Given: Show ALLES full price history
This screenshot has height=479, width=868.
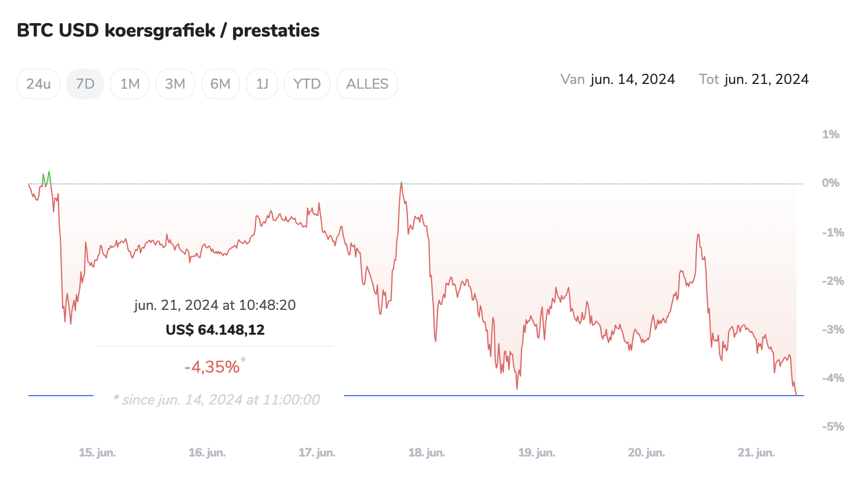Looking at the screenshot, I should pos(367,84).
